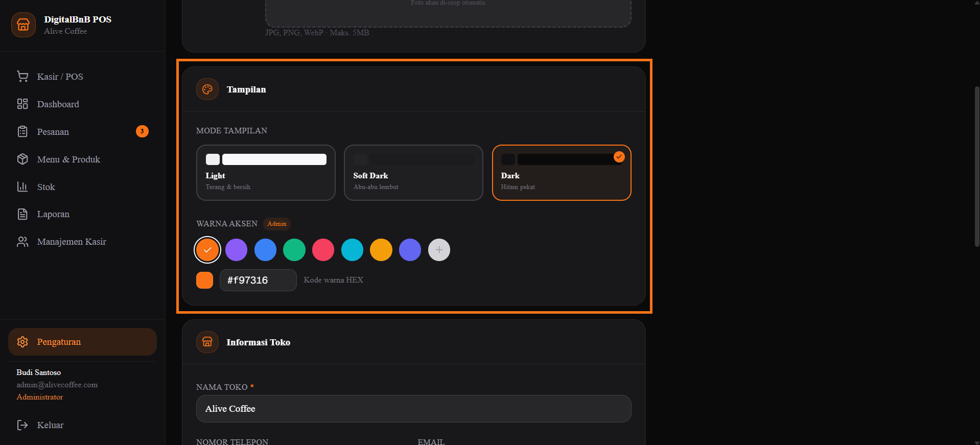Click the MODE TAMPILAN label
Viewport: 980px width, 445px height.
[x=231, y=131]
